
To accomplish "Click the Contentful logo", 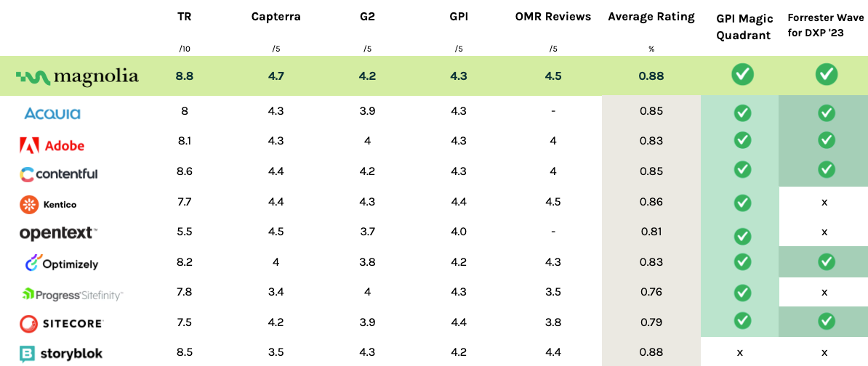I will click(58, 174).
